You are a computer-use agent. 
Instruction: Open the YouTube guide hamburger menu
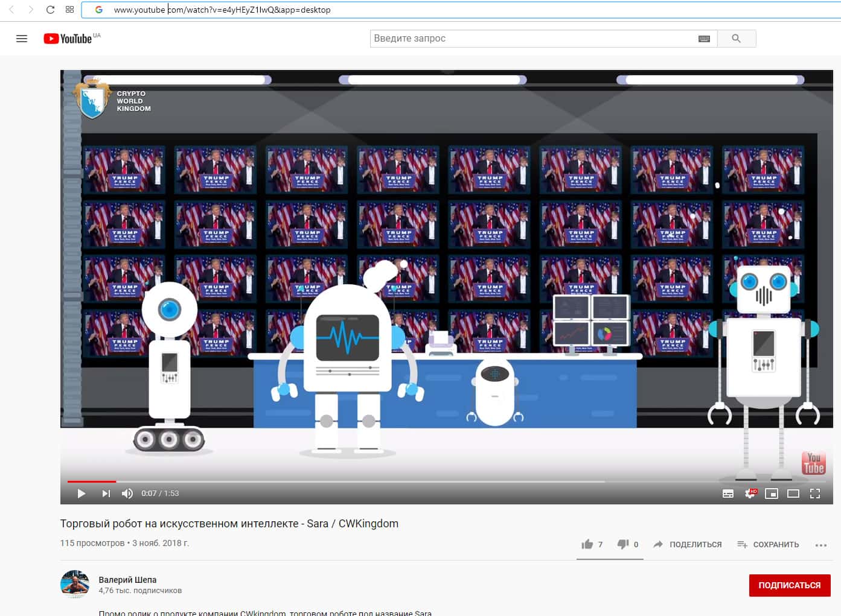pyautogui.click(x=22, y=39)
